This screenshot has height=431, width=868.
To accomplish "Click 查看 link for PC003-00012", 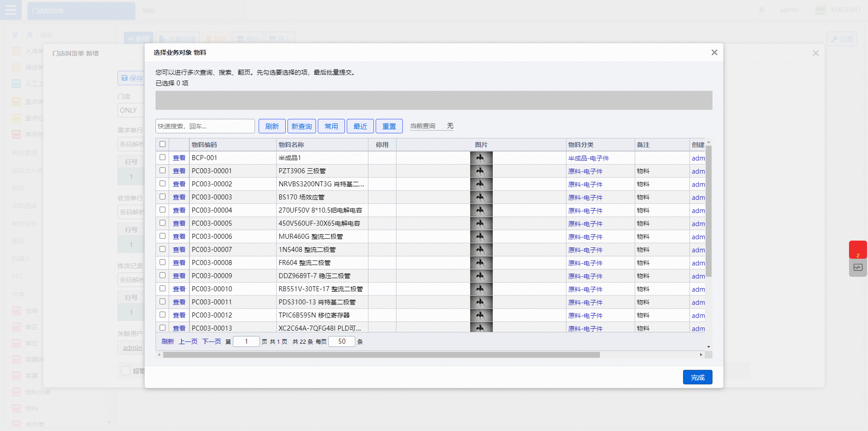I will point(179,315).
